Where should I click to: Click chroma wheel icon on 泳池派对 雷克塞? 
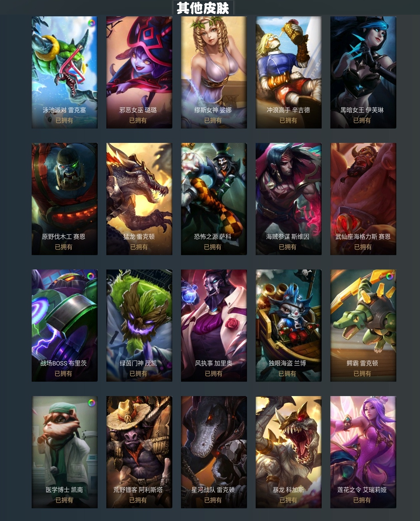coord(91,23)
